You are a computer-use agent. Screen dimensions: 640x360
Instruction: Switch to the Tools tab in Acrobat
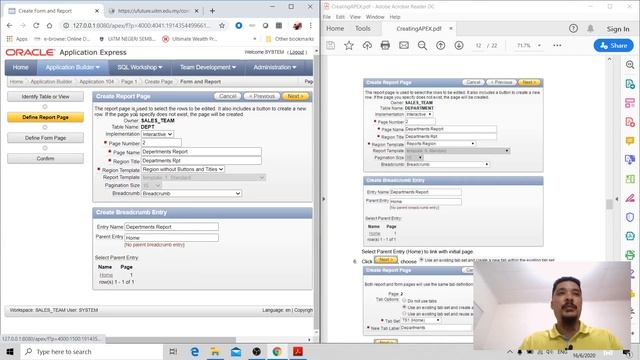362,29
